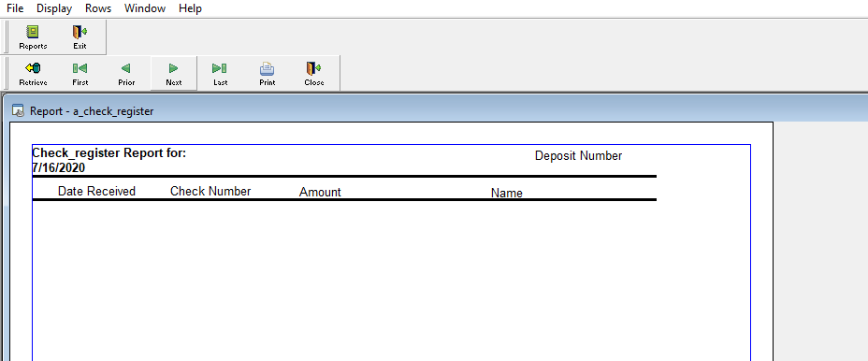This screenshot has width=868, height=361.
Task: Open the Help menu
Action: tap(190, 8)
